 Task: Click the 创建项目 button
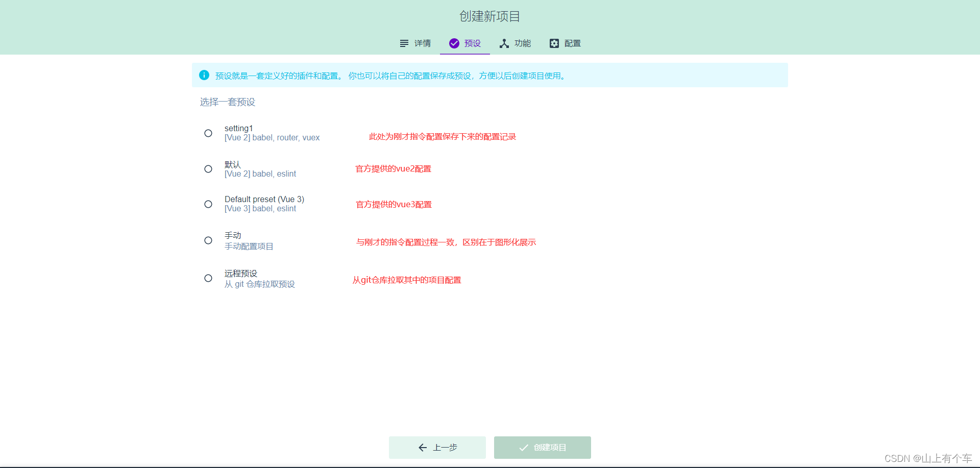tap(543, 448)
